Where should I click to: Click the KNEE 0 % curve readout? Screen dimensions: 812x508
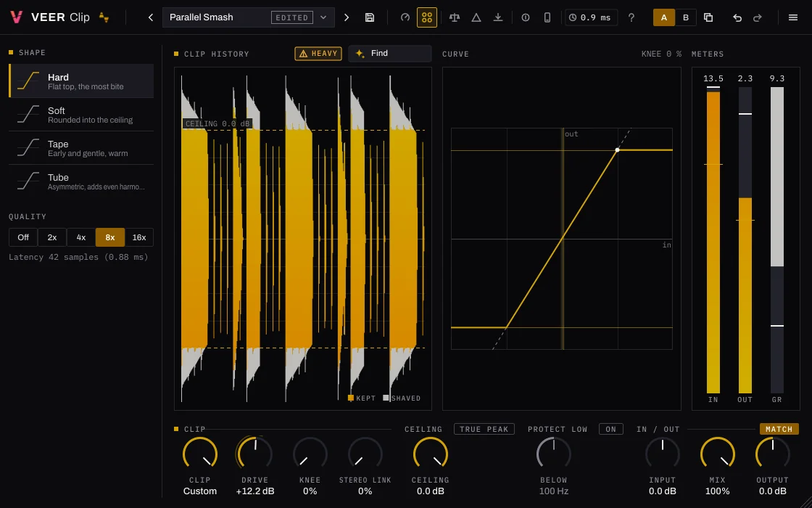click(661, 54)
